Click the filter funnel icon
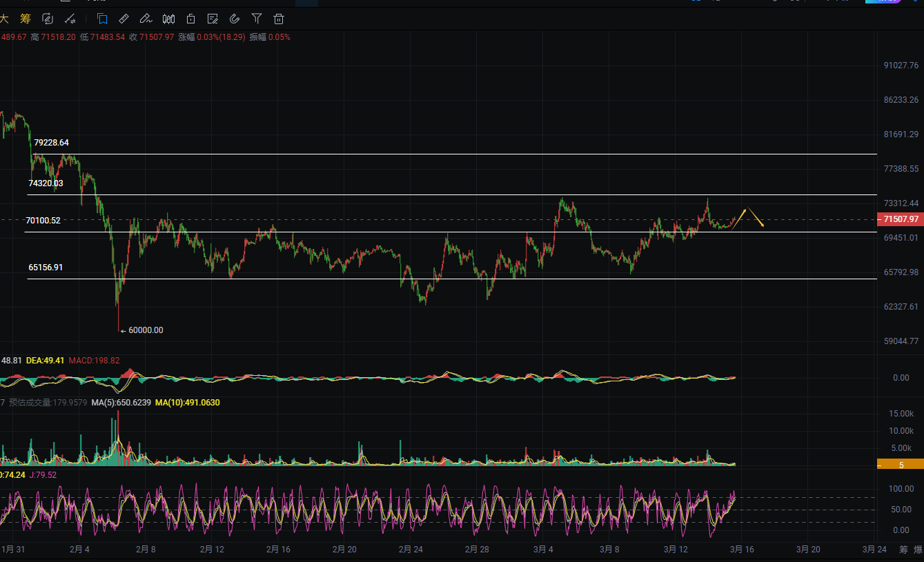 pyautogui.click(x=257, y=19)
